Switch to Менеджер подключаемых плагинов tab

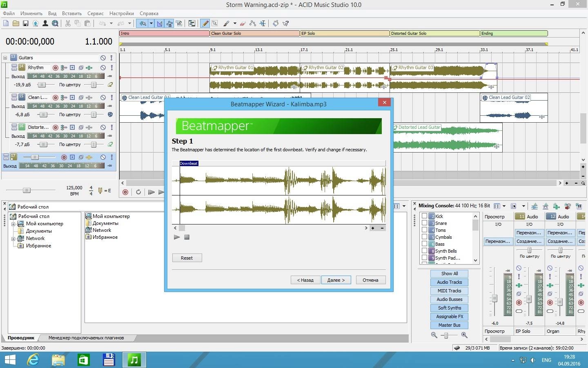click(86, 338)
